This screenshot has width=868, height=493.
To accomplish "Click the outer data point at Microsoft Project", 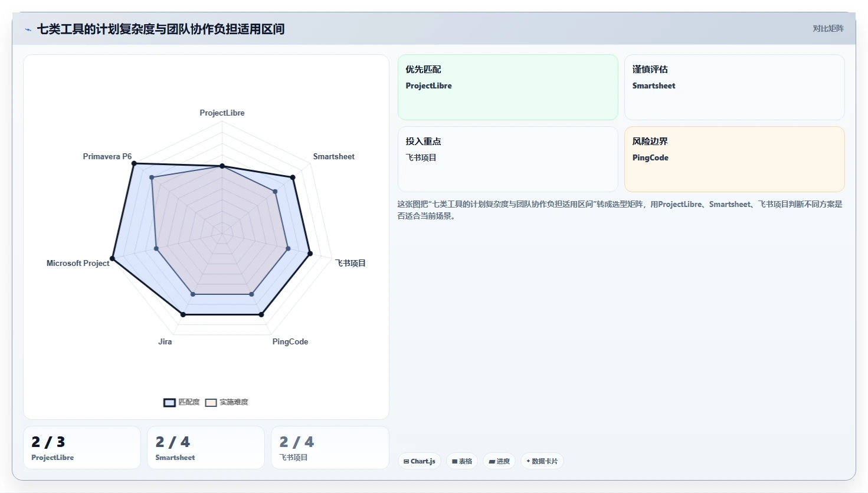I will tap(112, 258).
